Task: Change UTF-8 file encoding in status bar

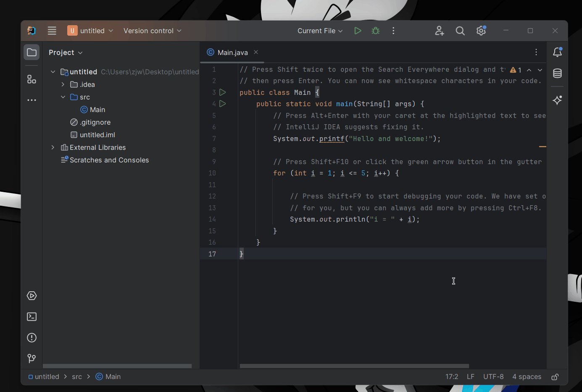Action: coord(493,377)
